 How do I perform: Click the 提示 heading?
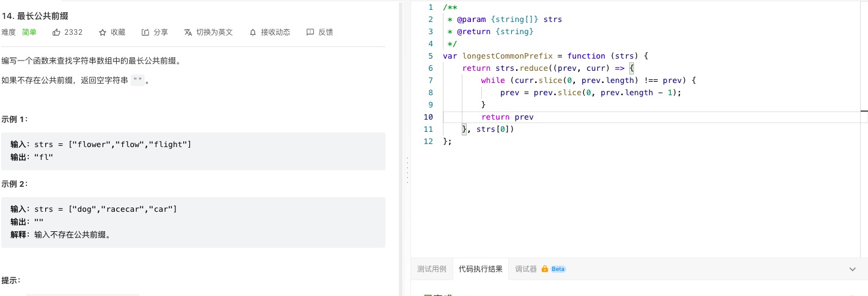click(x=11, y=281)
